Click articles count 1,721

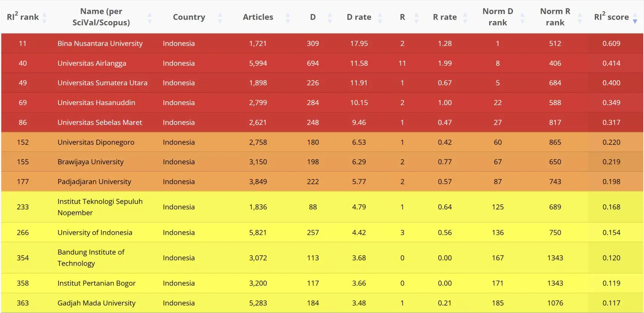[x=258, y=44]
